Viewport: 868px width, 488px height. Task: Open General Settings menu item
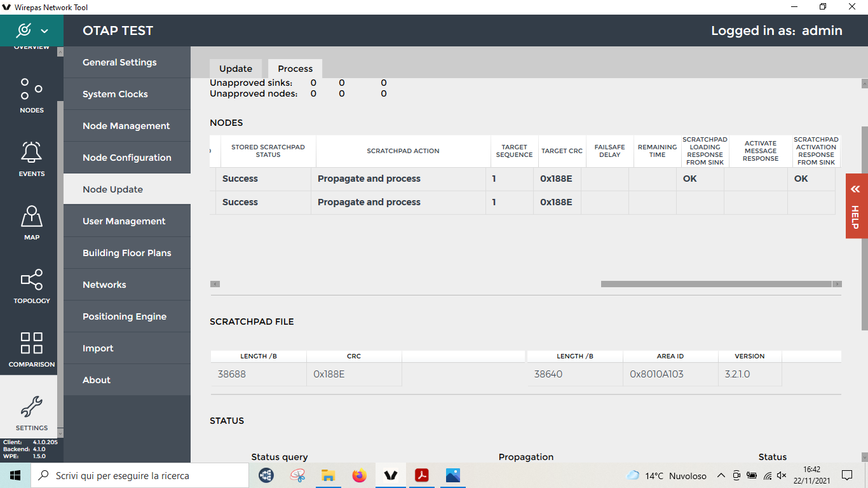(119, 62)
